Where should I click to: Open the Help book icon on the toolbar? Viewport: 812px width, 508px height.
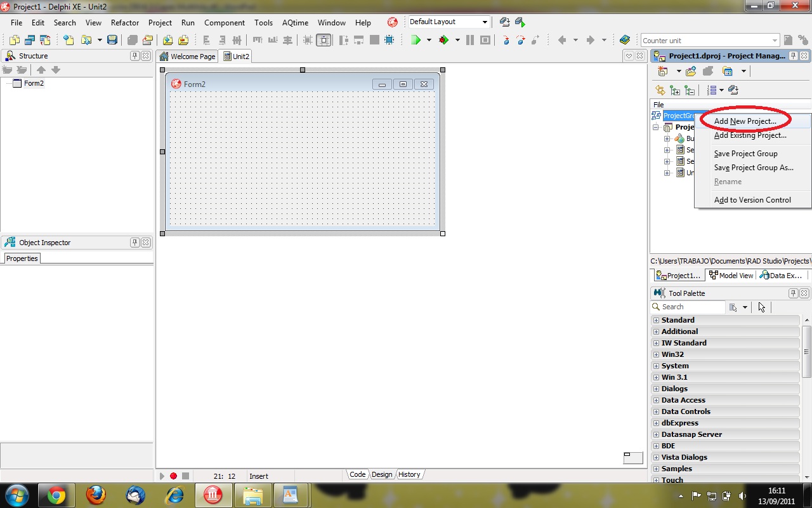pyautogui.click(x=624, y=39)
